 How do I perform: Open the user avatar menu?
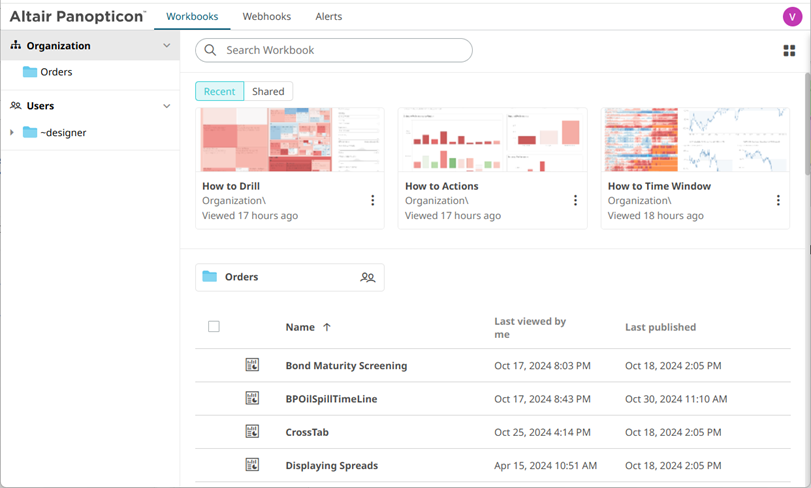(x=792, y=16)
